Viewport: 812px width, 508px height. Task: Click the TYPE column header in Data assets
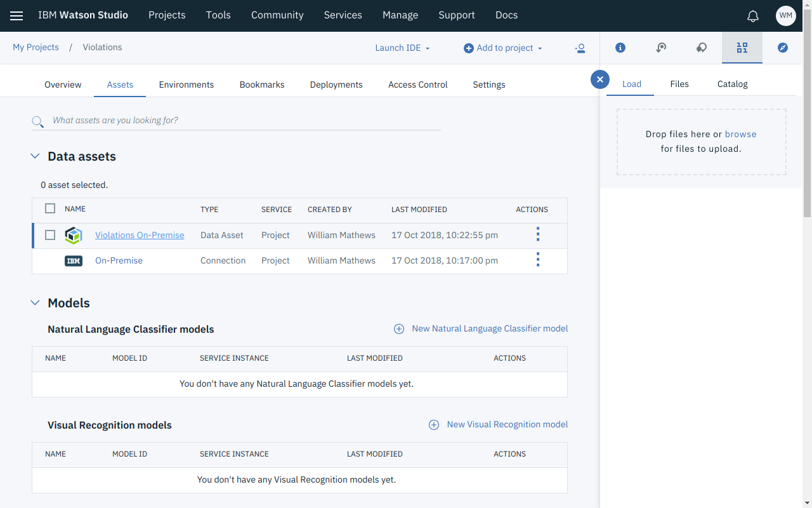coord(209,210)
